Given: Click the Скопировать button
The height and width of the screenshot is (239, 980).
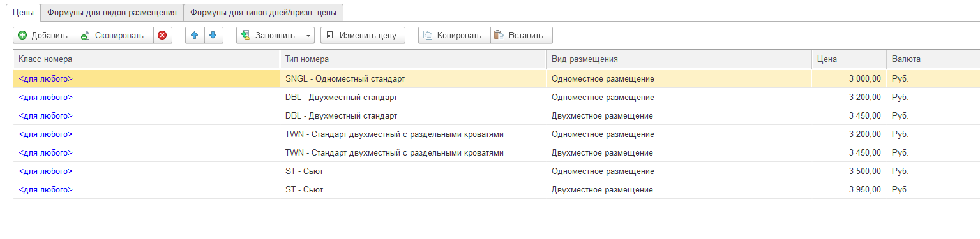Looking at the screenshot, I should [115, 35].
